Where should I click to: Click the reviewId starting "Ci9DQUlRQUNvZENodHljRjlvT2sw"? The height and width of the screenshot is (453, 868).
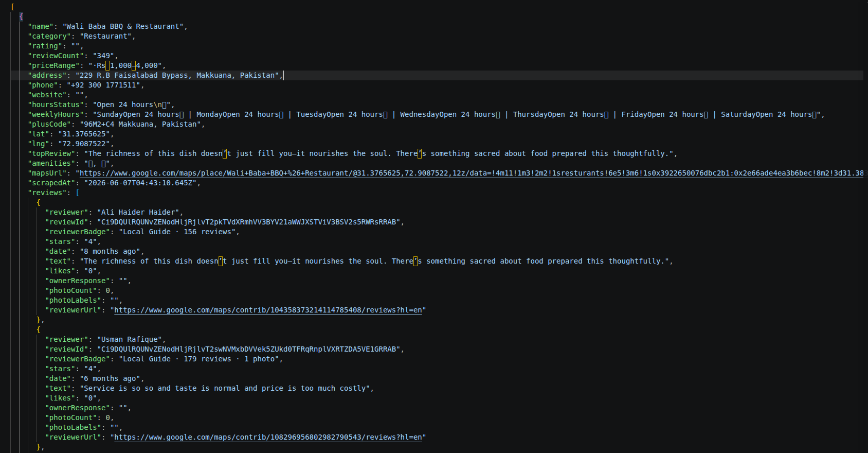(x=248, y=349)
